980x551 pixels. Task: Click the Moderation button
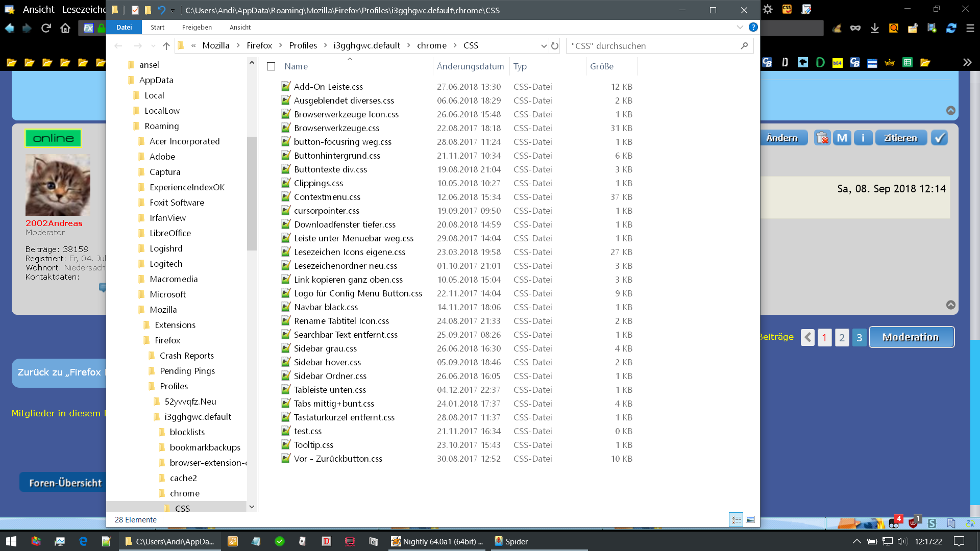911,337
